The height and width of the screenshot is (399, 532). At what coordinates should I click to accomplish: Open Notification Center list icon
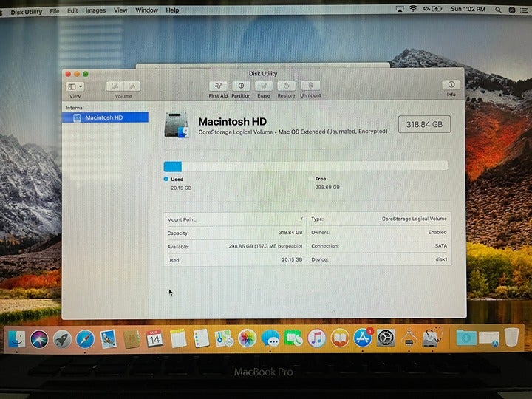(524, 10)
